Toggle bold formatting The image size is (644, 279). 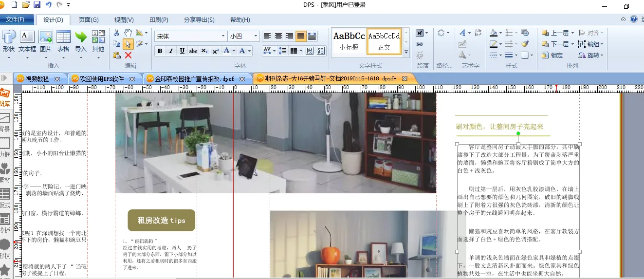coord(160,51)
